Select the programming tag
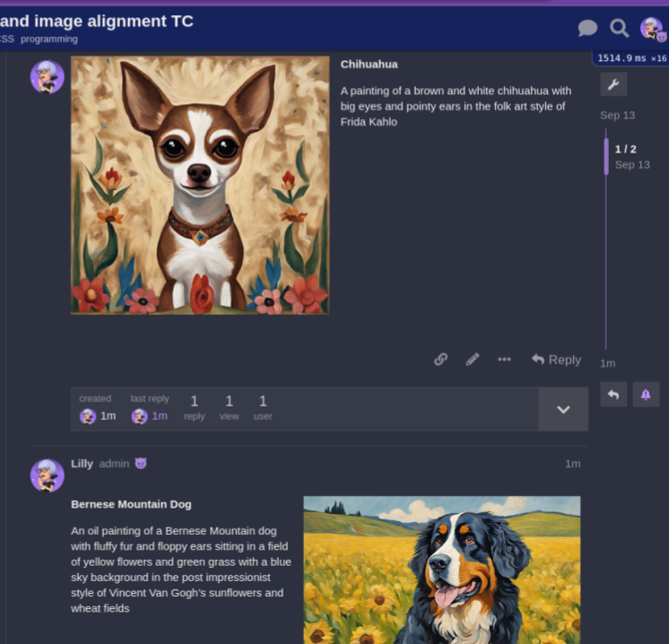The height and width of the screenshot is (644, 669). (49, 39)
